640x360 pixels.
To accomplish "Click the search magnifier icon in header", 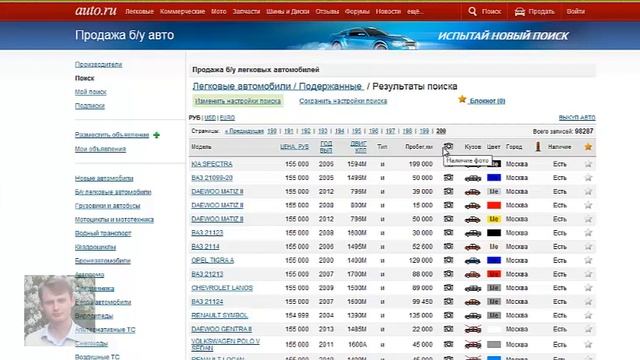I will click(x=472, y=11).
